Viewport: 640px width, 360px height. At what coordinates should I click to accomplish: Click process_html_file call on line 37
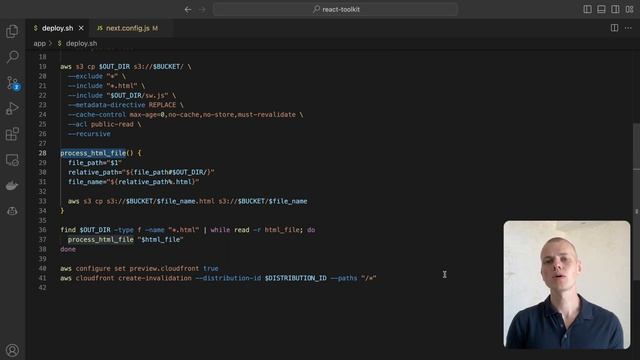pos(100,240)
